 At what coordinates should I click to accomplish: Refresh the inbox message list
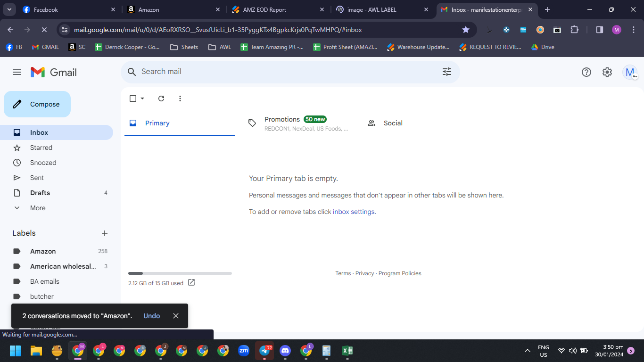point(161,99)
